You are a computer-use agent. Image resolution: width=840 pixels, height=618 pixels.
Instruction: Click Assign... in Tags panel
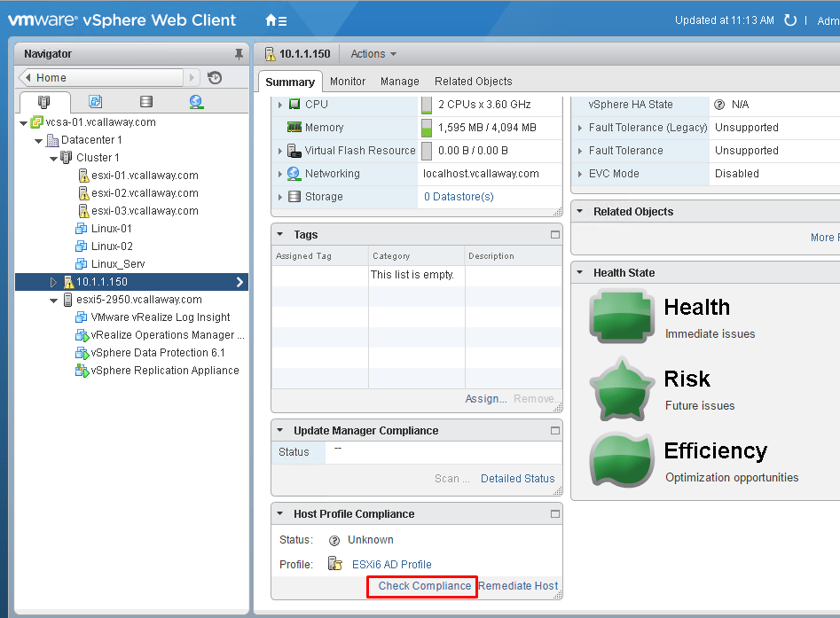[x=486, y=399]
